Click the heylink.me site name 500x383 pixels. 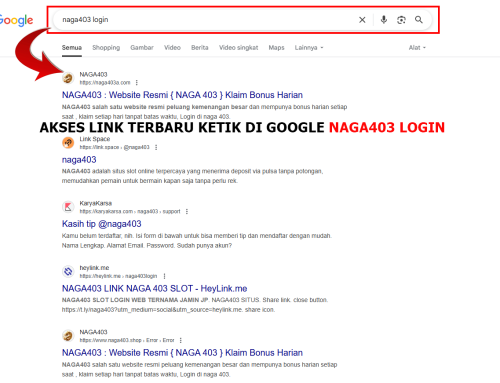click(94, 268)
